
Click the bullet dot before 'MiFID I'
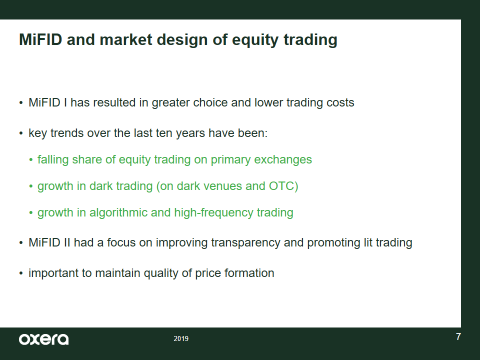[21, 103]
